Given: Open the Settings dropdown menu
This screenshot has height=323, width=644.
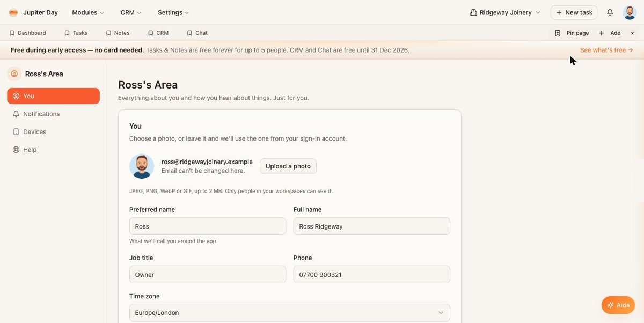Looking at the screenshot, I should point(173,12).
